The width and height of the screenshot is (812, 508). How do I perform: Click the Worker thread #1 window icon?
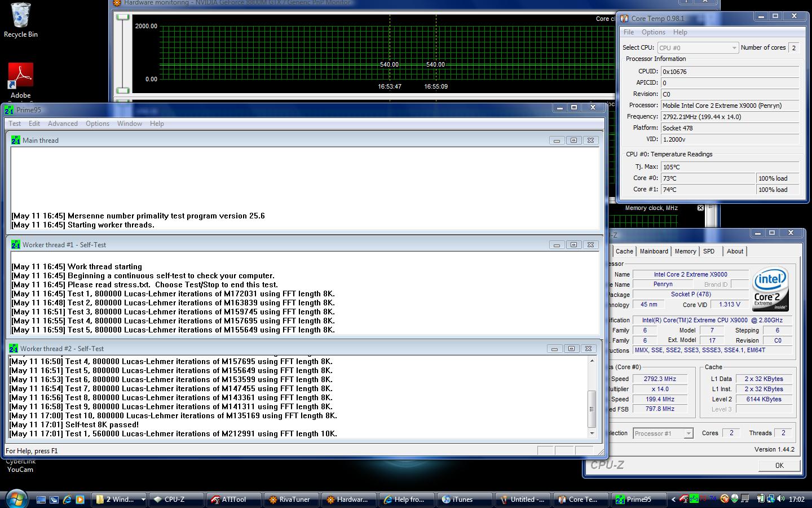15,244
